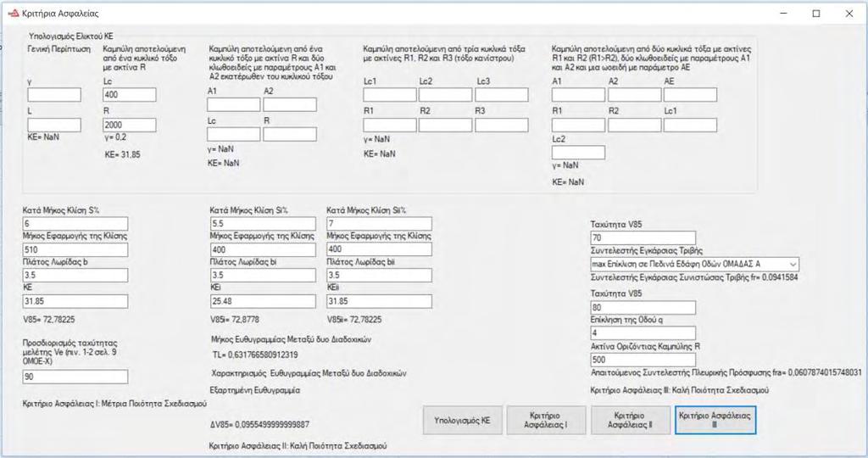Select the R field containing 2000
This screenshot has width=868, height=458.
pyautogui.click(x=130, y=125)
